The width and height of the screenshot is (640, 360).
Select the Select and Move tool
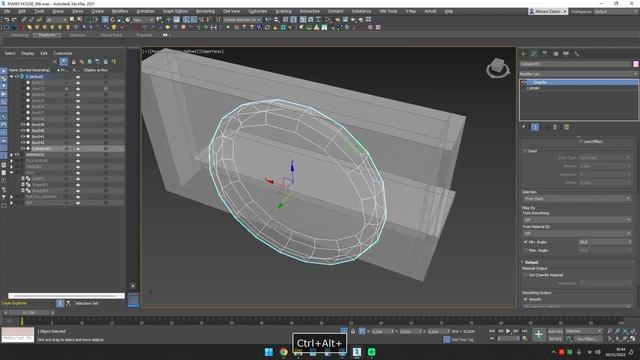105,19
